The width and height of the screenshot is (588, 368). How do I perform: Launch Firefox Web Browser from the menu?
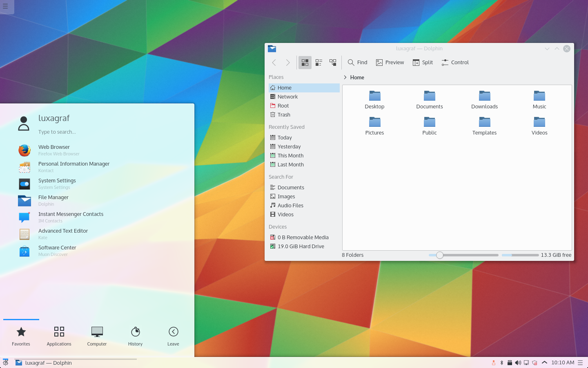tap(54, 150)
